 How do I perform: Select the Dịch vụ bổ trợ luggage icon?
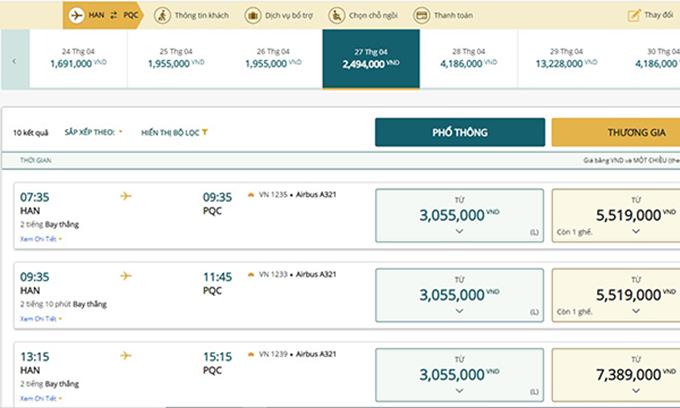click(x=253, y=15)
